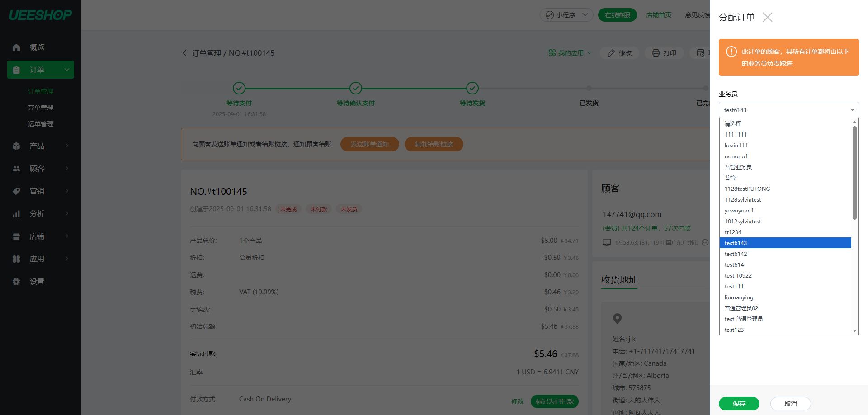Image resolution: width=868 pixels, height=415 pixels.
Task: Open 设置 via the gear icon
Action: point(16,282)
